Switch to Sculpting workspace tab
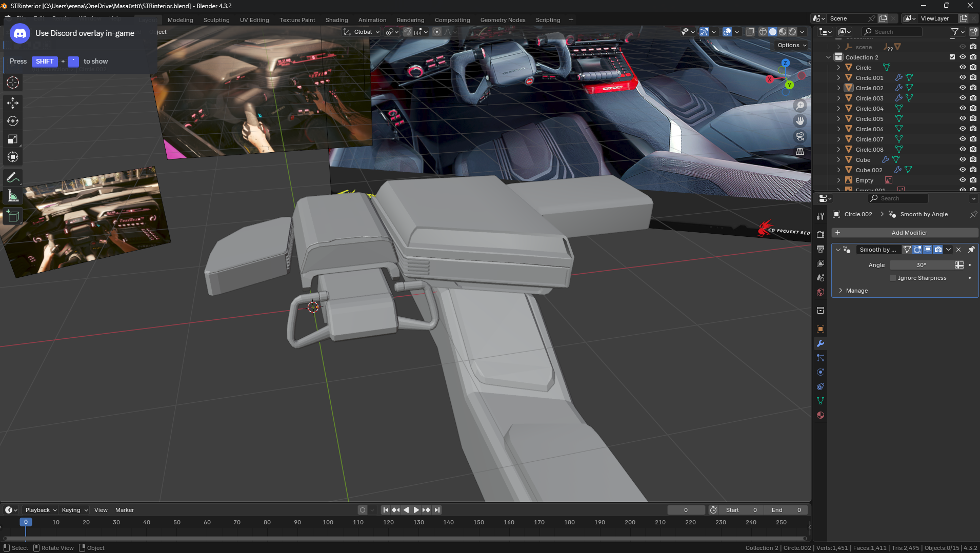 point(216,20)
